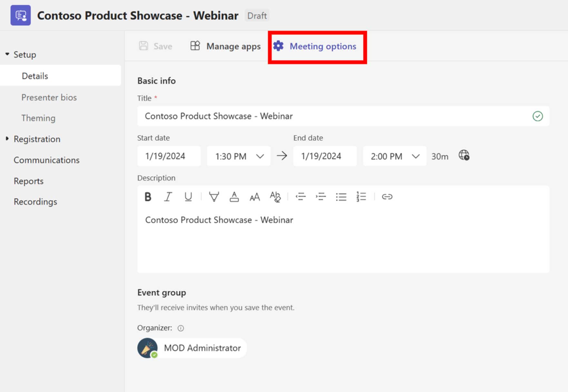
Task: Open Presenter bios page
Action: click(x=49, y=97)
